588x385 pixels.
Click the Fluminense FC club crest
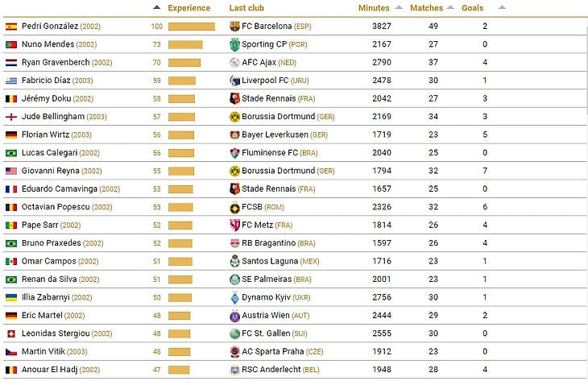click(x=234, y=153)
